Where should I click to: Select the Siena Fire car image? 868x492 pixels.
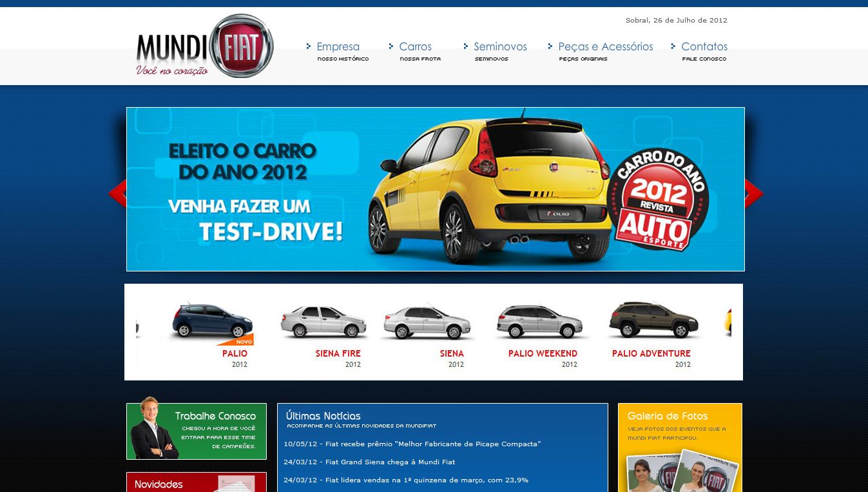(323, 321)
